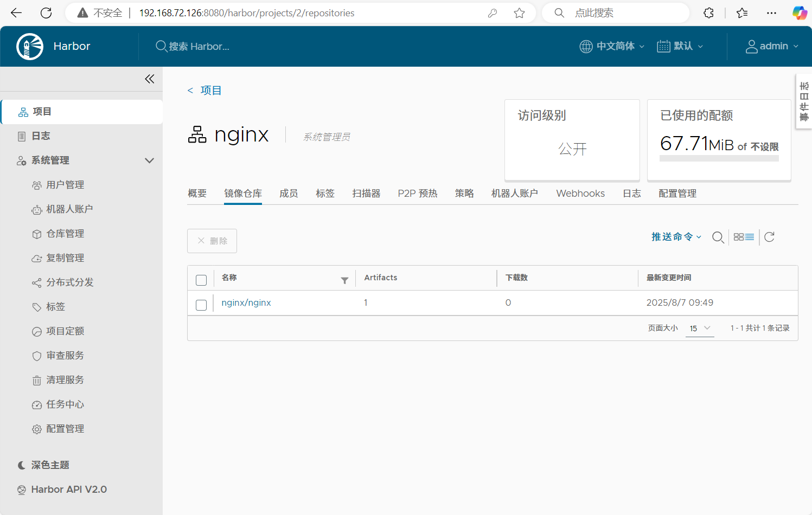
Task: Click the browser address bar URL
Action: coord(247,13)
